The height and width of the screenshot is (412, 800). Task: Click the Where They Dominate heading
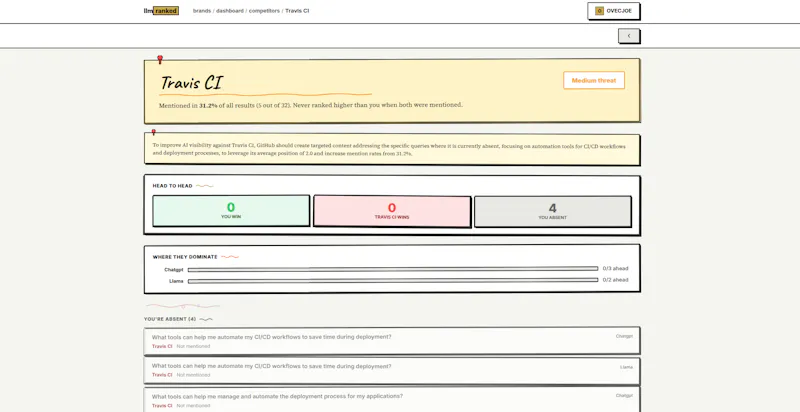point(185,257)
